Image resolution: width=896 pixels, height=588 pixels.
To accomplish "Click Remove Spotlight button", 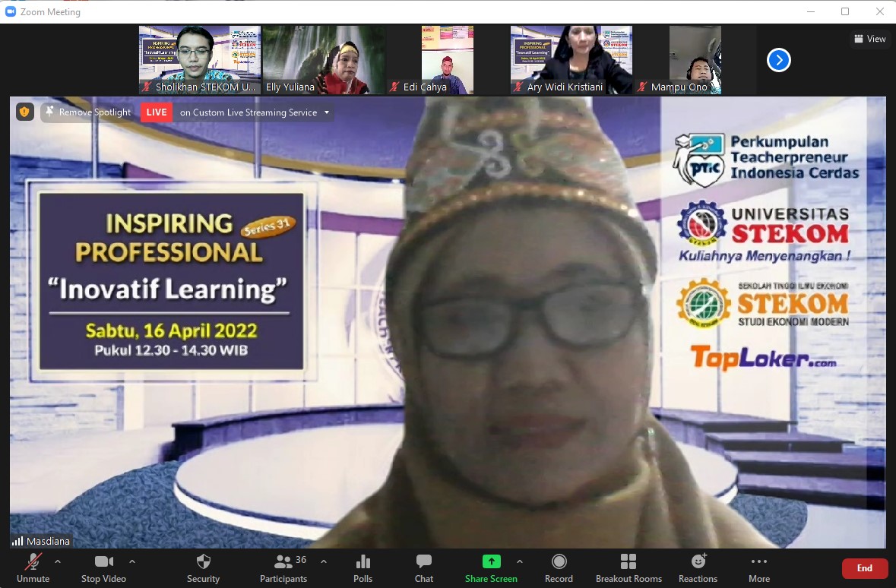I will point(88,112).
